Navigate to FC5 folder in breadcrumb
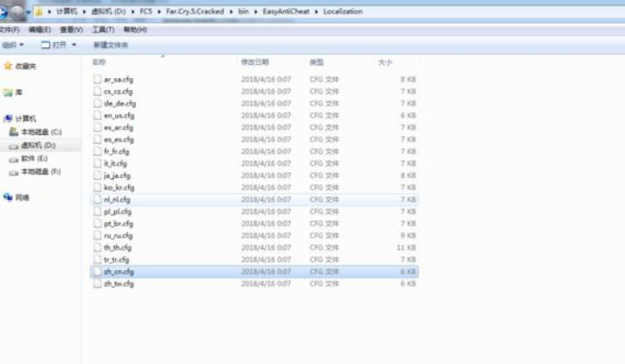The image size is (625, 364). [x=146, y=11]
